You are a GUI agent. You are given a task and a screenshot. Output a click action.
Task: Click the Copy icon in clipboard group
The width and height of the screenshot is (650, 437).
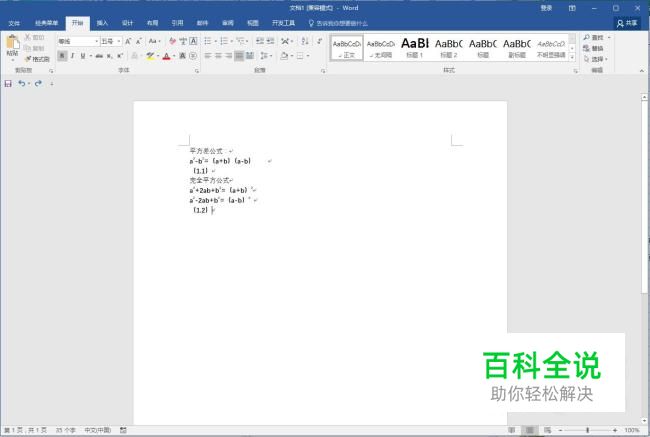pyautogui.click(x=27, y=48)
